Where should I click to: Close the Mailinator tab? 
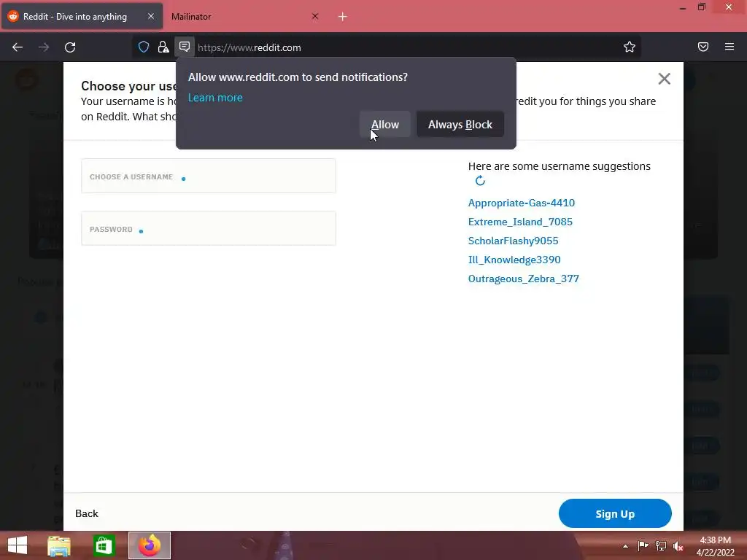pos(315,16)
